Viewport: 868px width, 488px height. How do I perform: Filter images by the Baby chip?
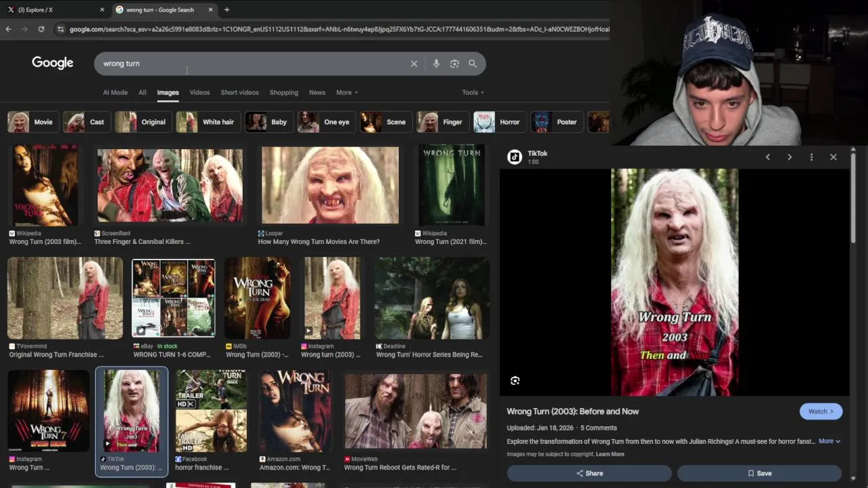[x=268, y=122]
